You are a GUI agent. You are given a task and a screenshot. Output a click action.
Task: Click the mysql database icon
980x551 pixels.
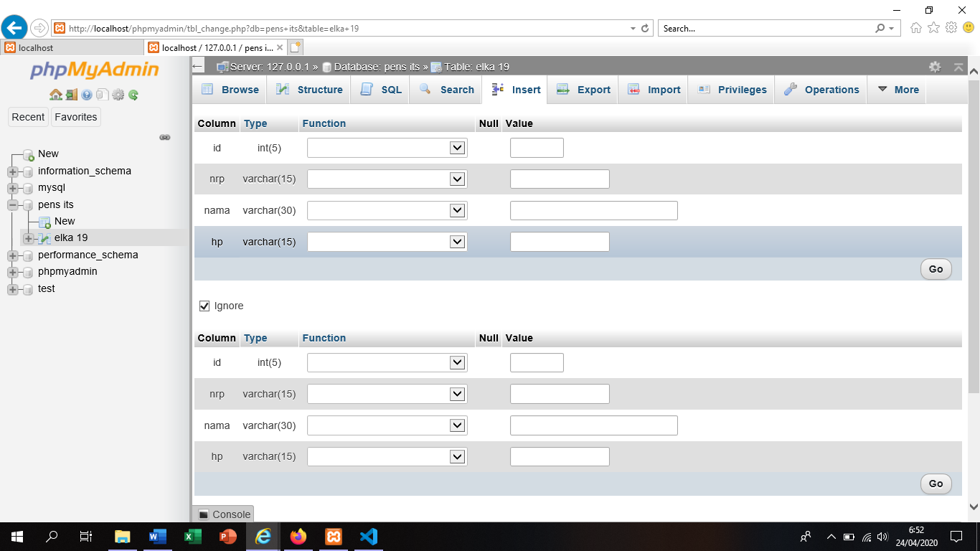28,188
